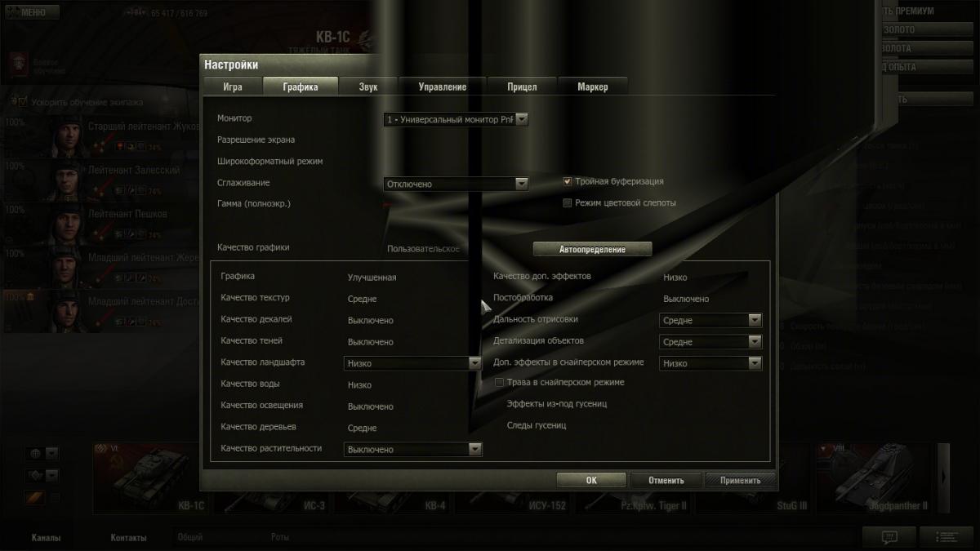Confirm settings with OK button
980x551 pixels.
pyautogui.click(x=591, y=480)
